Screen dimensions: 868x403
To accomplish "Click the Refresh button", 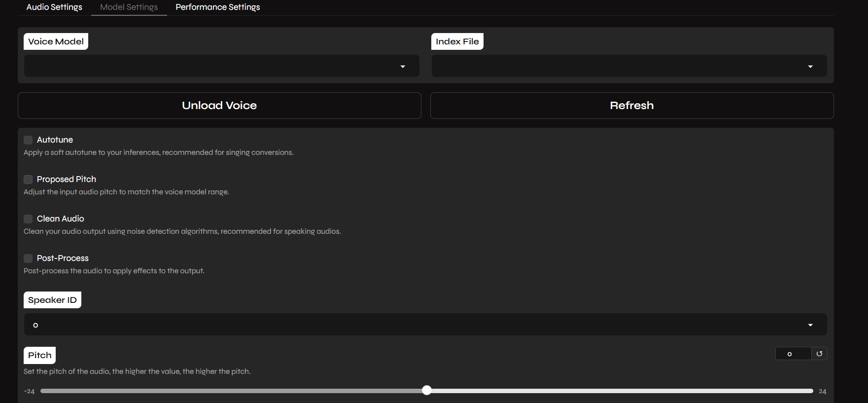I will coord(631,106).
